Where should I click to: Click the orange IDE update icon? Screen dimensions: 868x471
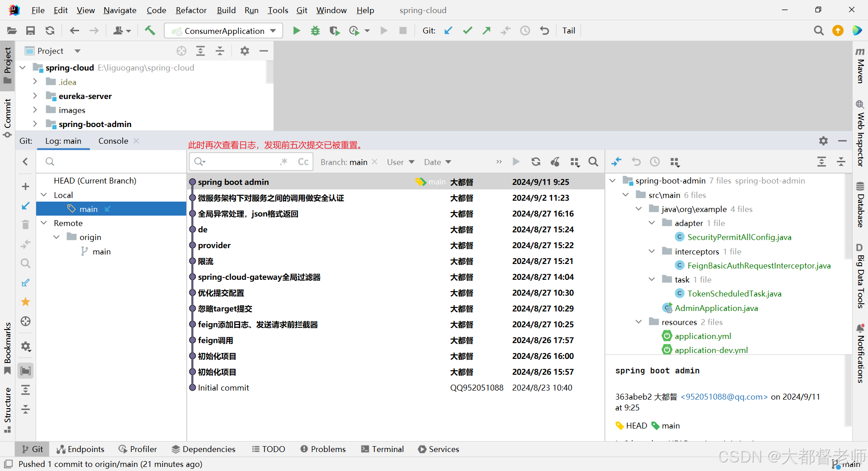(838, 31)
